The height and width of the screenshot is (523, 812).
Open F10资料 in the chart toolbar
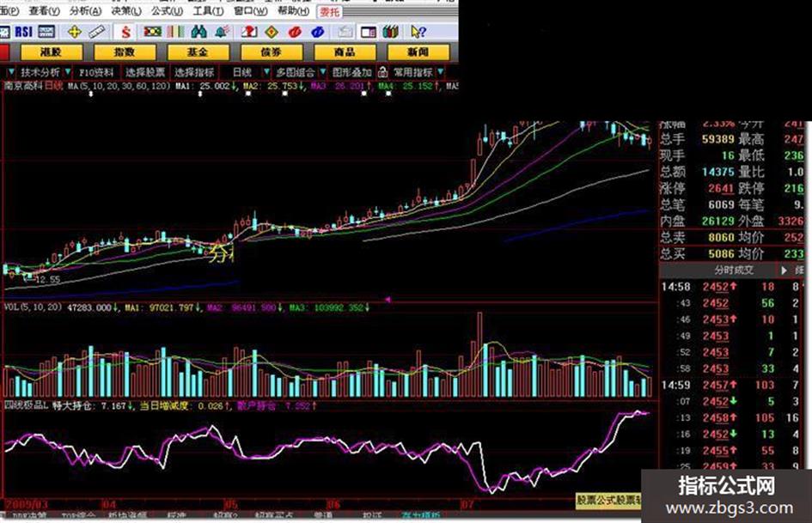click(x=96, y=72)
